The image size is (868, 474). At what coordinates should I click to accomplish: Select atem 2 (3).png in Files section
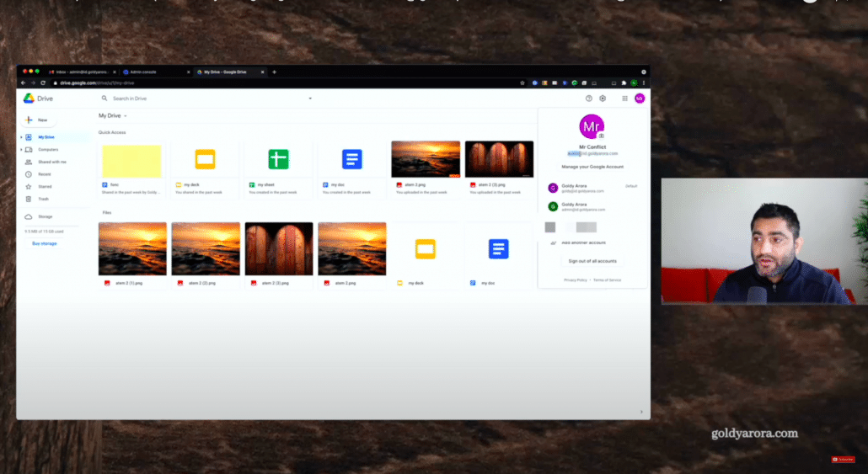278,255
